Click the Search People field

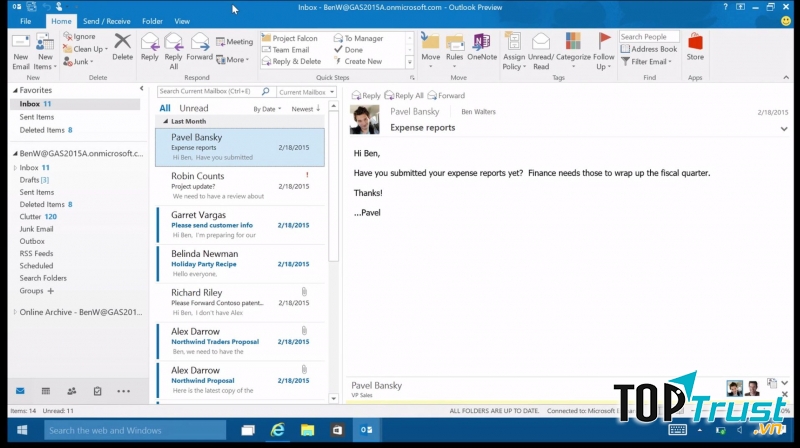pyautogui.click(x=649, y=37)
